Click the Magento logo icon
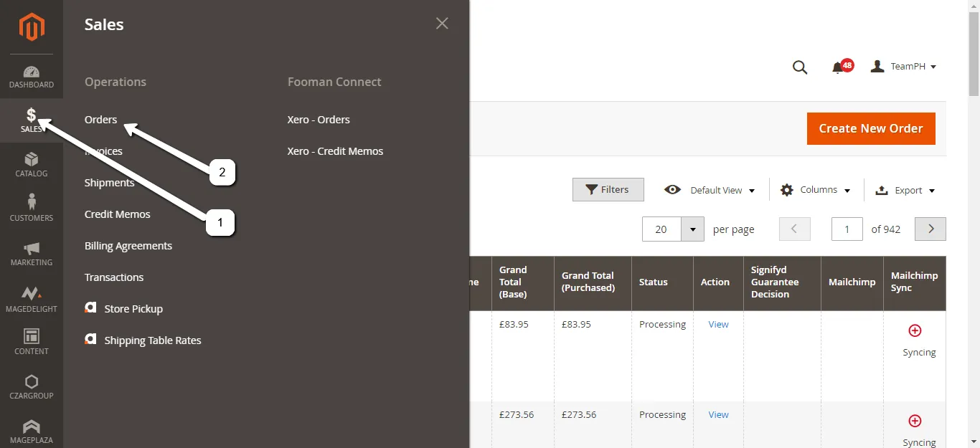 point(32,27)
